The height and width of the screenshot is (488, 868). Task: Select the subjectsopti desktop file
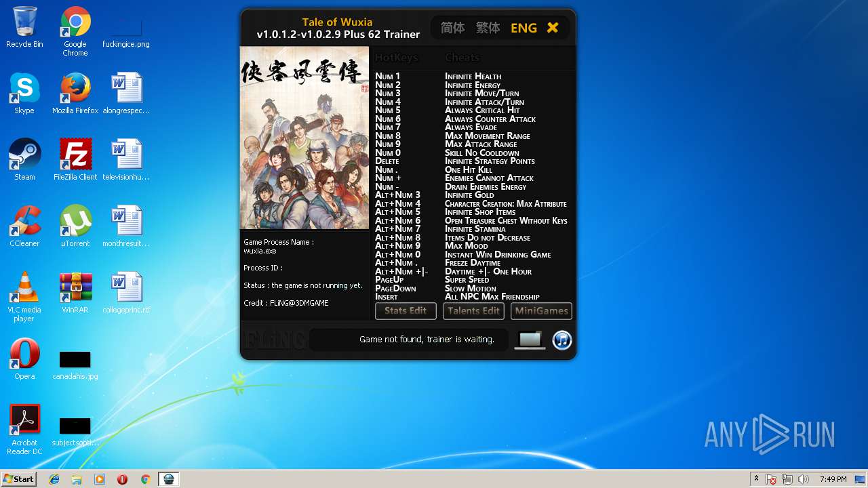pyautogui.click(x=75, y=431)
